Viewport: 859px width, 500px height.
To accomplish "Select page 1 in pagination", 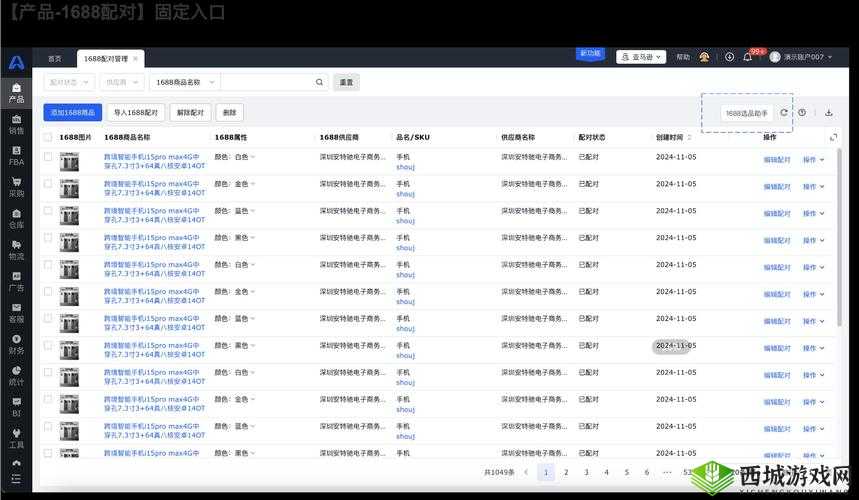I will 546,472.
